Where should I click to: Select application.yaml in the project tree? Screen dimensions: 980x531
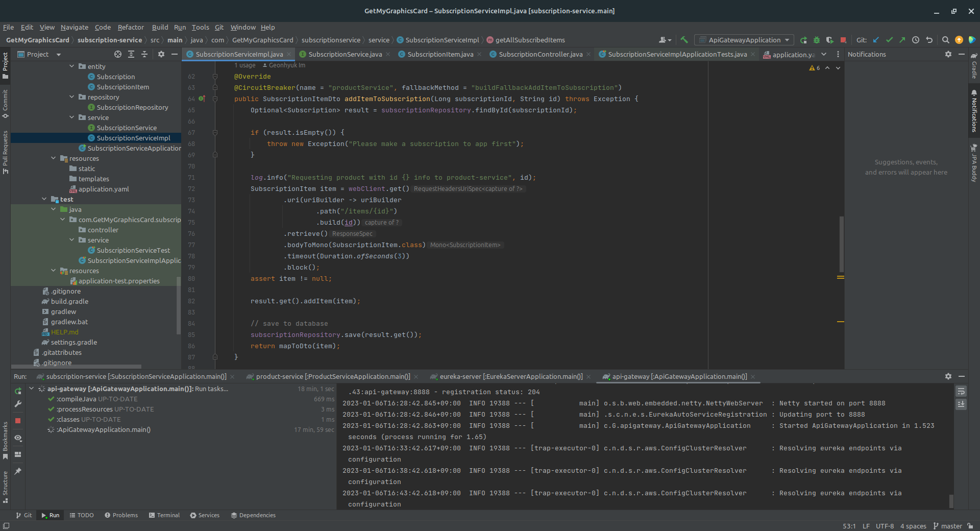104,189
